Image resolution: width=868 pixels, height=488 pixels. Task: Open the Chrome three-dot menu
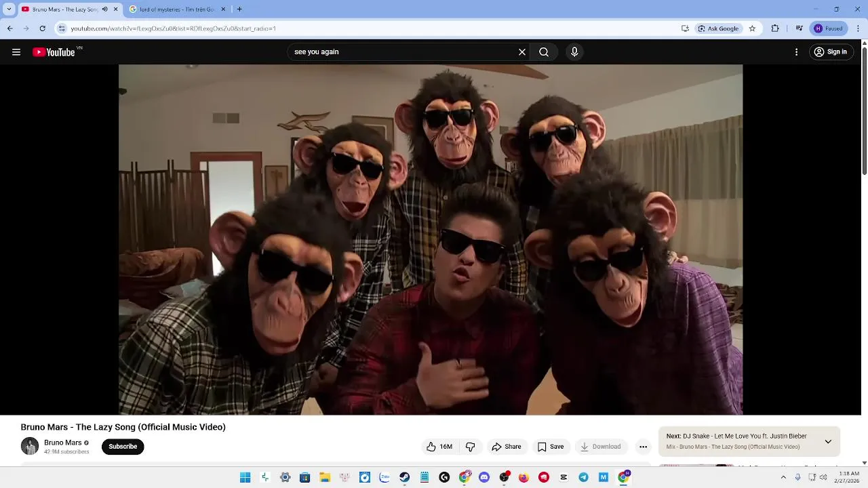click(x=859, y=28)
